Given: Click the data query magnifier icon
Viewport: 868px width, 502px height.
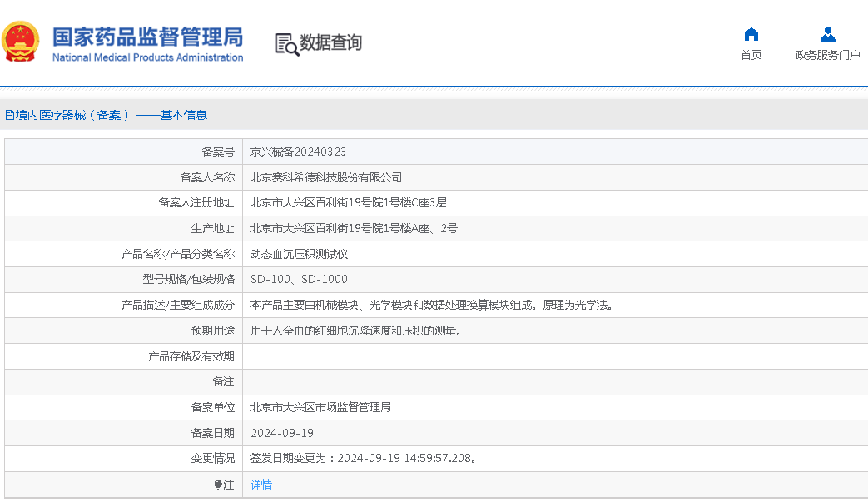Looking at the screenshot, I should click(x=287, y=44).
